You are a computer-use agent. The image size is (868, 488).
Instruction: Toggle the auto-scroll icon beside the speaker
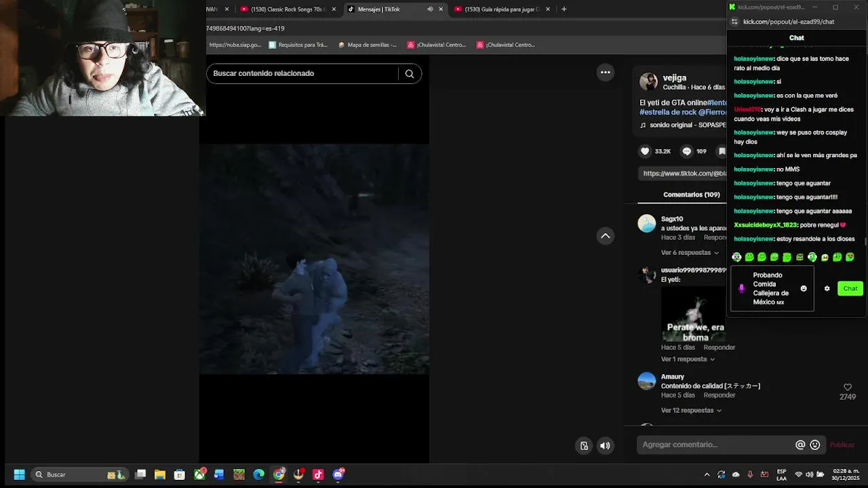584,445
